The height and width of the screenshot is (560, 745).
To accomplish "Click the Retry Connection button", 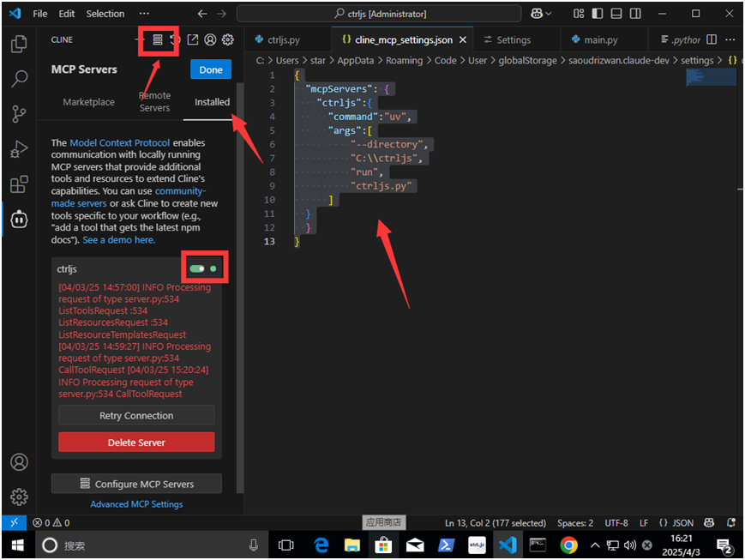I will tap(136, 415).
